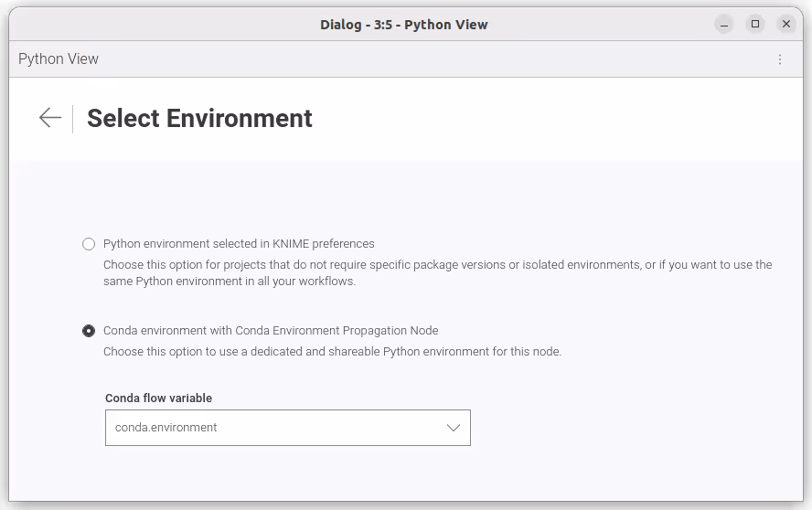Screen dimensions: 812x510
Task: Click the description about a dedicated shareable Python environment
Action: (x=332, y=352)
